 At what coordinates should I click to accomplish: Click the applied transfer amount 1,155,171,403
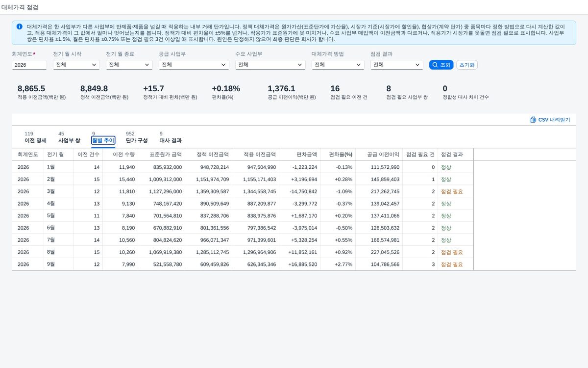click(259, 180)
